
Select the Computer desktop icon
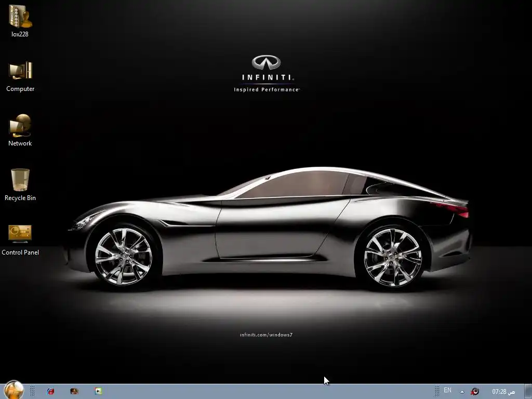(20, 71)
